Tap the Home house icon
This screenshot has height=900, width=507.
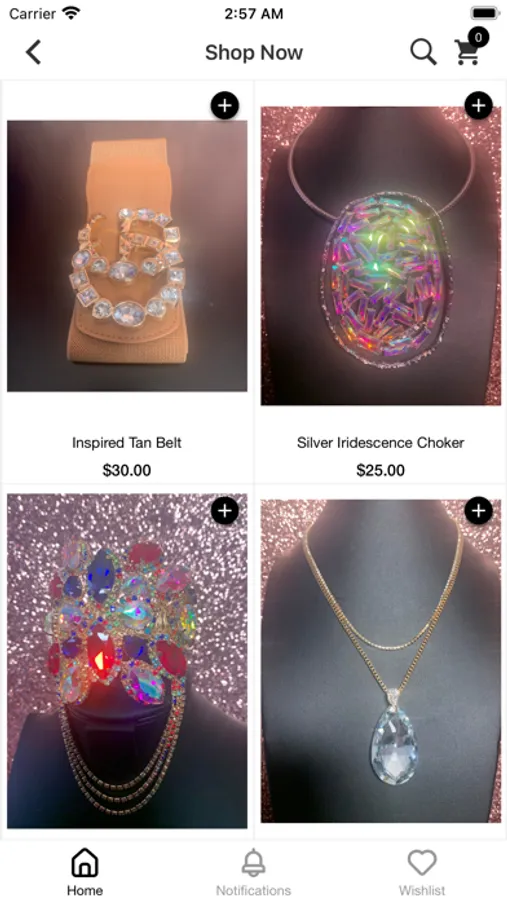tap(84, 863)
